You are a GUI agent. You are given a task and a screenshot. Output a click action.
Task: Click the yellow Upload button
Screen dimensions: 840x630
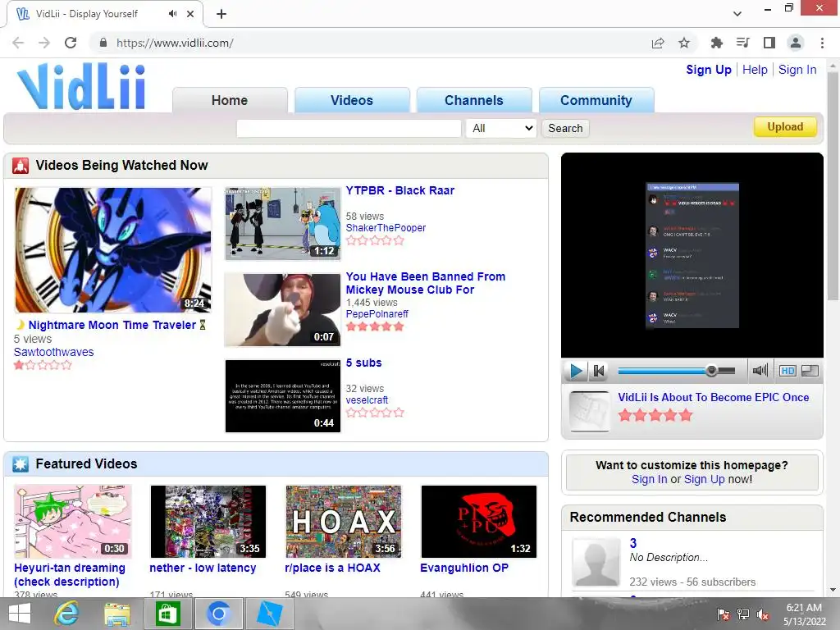click(785, 127)
